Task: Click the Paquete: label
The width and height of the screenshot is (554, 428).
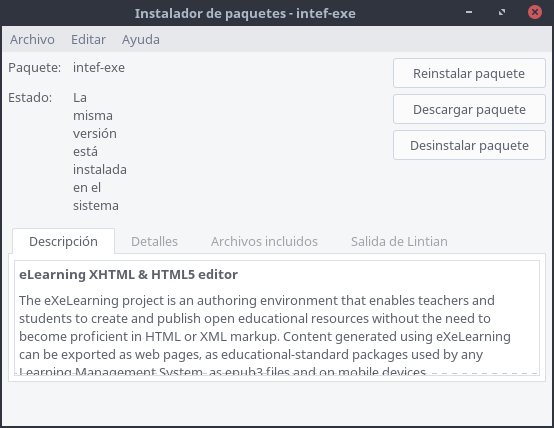Action: tap(35, 68)
